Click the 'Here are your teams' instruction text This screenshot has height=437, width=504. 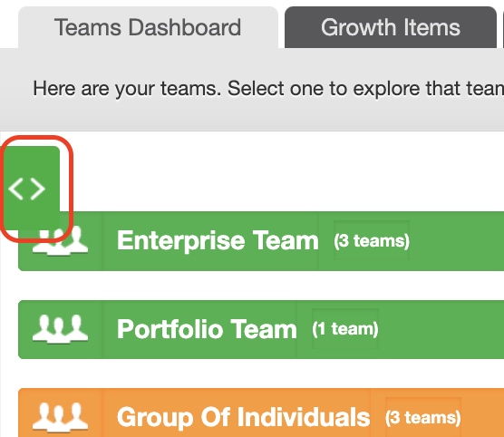coord(268,89)
